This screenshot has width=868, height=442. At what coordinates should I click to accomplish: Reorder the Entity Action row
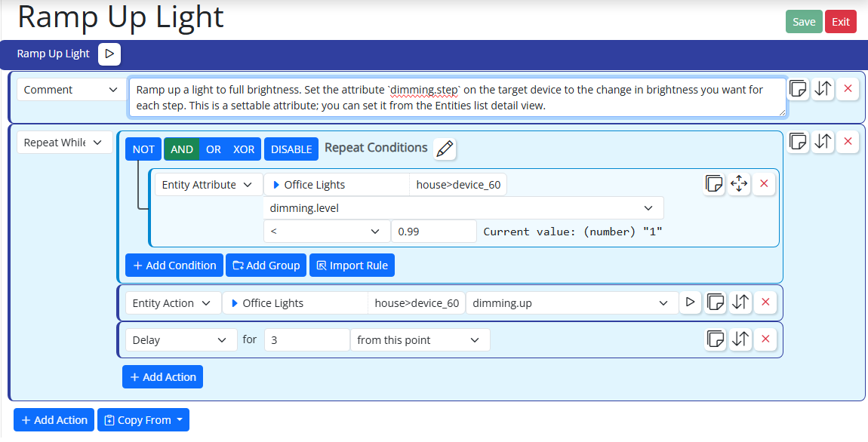pos(740,302)
